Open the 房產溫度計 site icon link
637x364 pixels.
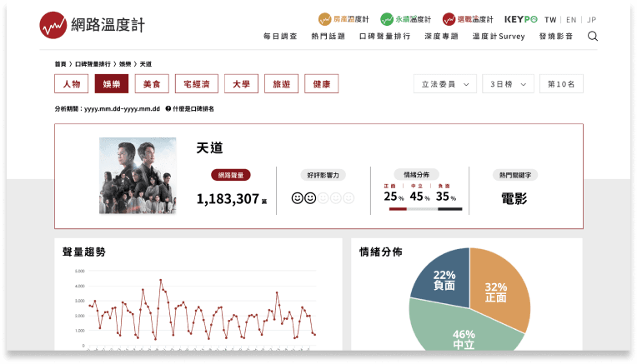(344, 19)
